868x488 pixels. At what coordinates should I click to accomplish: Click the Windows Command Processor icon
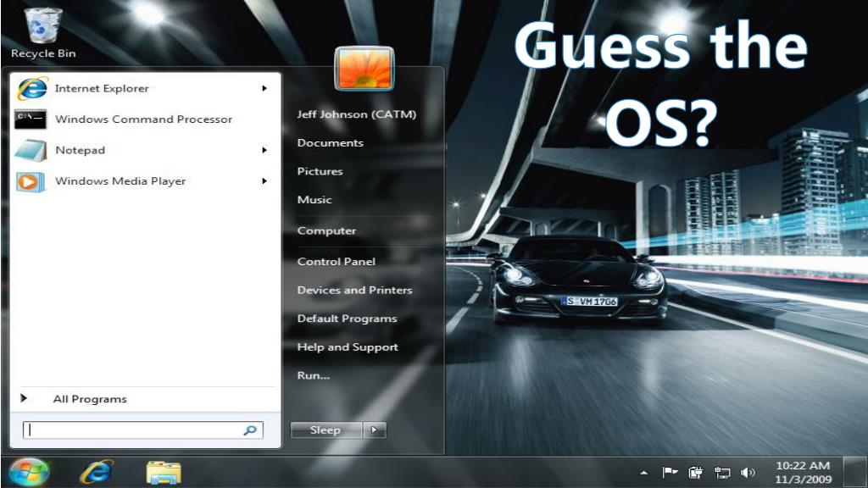(31, 119)
